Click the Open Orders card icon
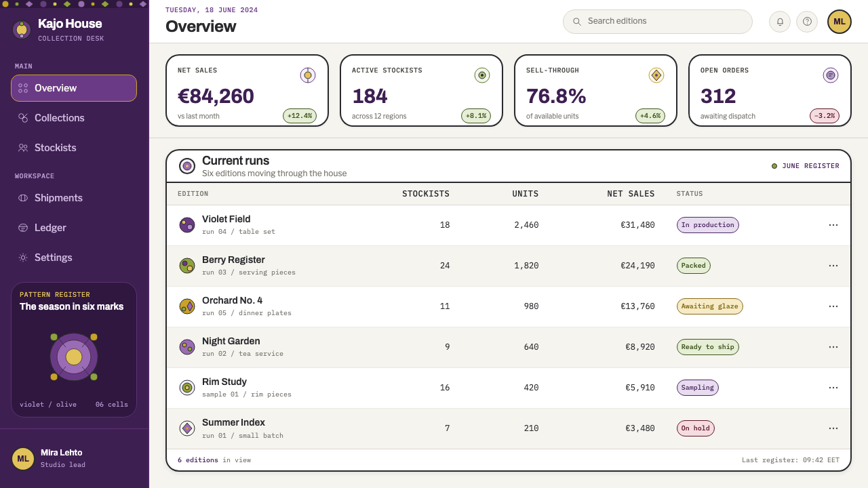This screenshot has height=488, width=868. pyautogui.click(x=831, y=75)
